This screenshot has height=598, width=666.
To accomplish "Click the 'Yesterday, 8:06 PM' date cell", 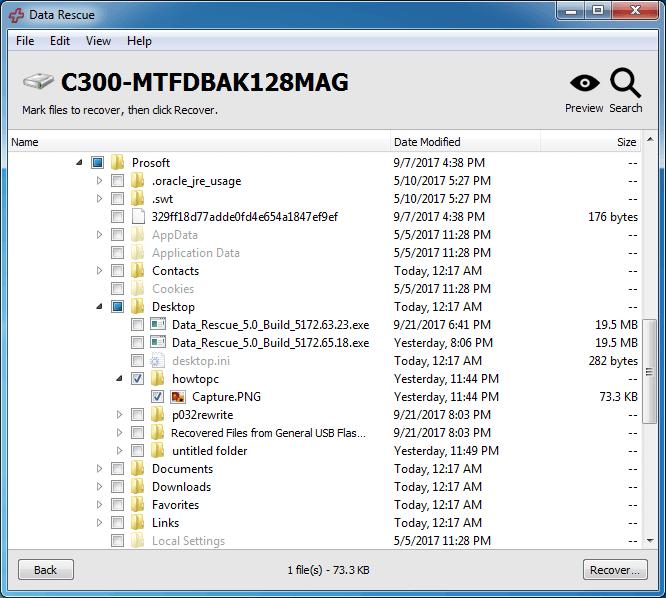I will (x=443, y=342).
